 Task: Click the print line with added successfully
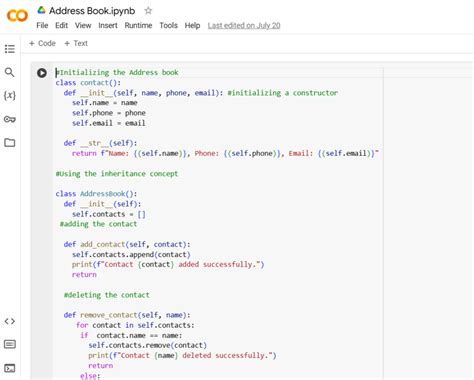point(168,264)
